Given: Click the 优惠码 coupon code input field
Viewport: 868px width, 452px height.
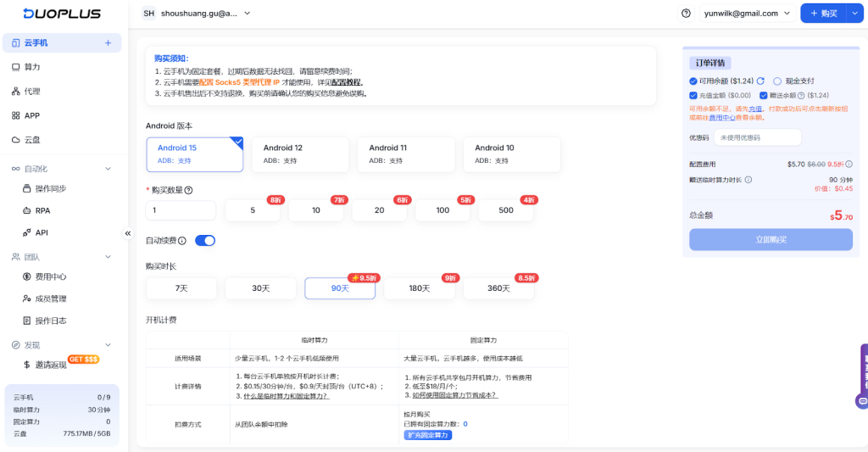Looking at the screenshot, I should coord(756,137).
